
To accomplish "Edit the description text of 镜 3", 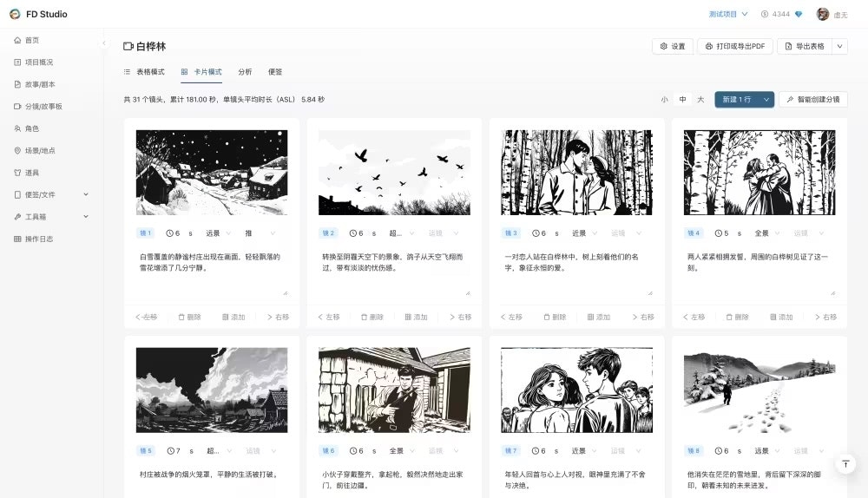I will click(577, 272).
